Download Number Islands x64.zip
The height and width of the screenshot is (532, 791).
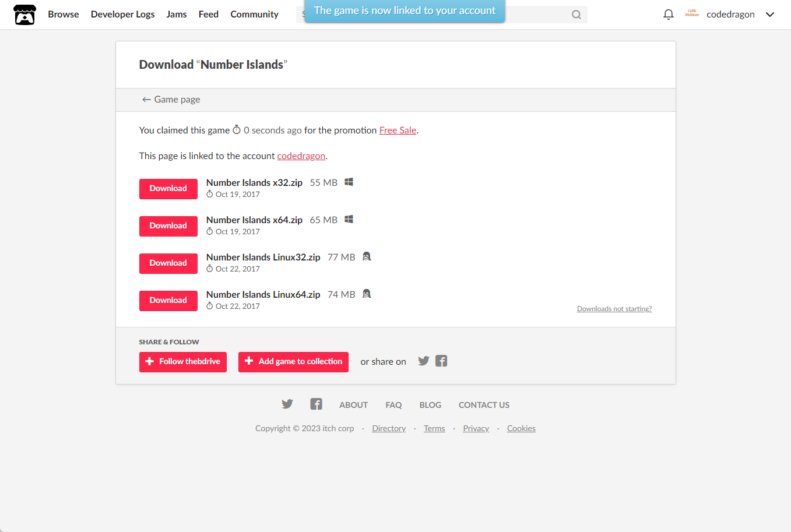tap(168, 226)
